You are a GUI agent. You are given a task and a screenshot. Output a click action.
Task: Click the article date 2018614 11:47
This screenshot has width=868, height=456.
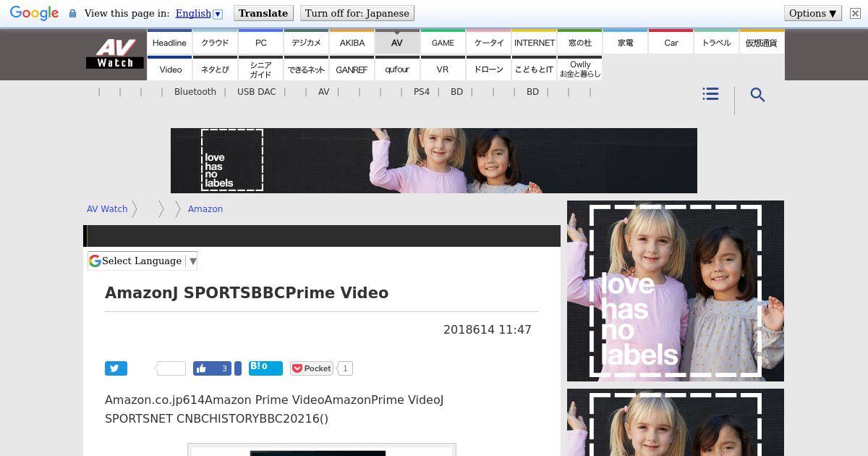pos(488,329)
